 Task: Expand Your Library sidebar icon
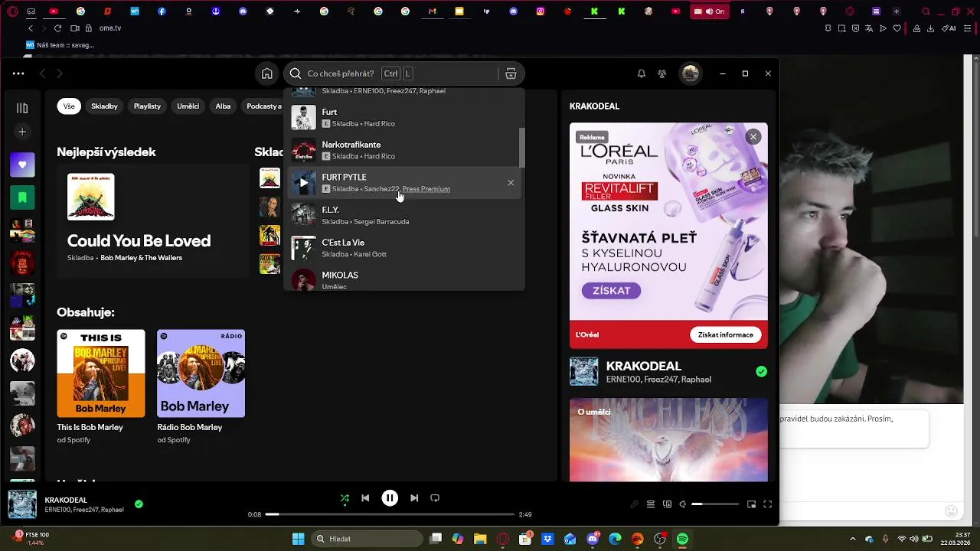[x=22, y=108]
